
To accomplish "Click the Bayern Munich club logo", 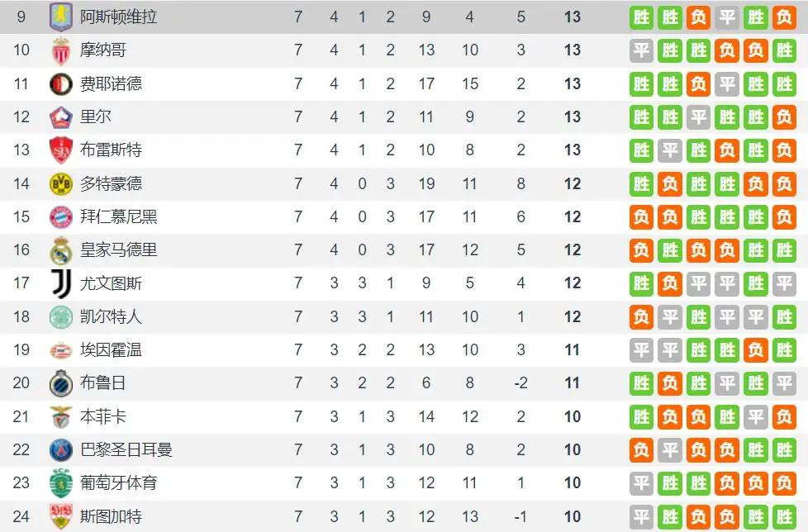I will coord(61,216).
